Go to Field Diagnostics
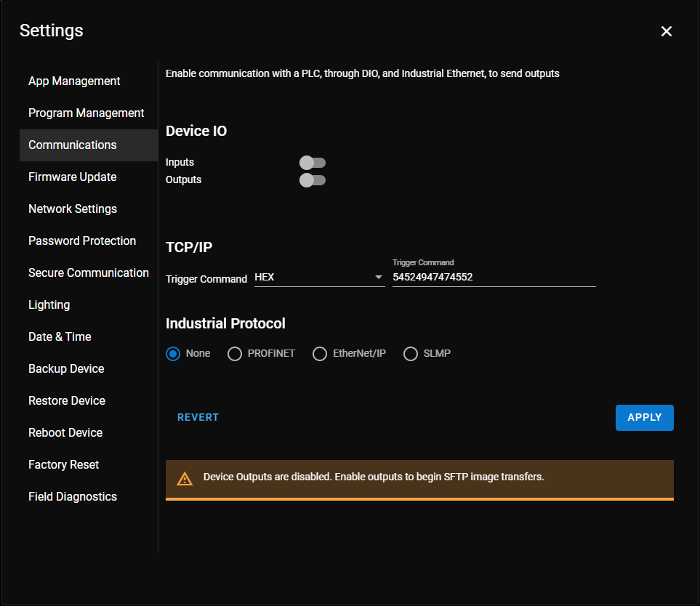This screenshot has width=700, height=606. (73, 497)
